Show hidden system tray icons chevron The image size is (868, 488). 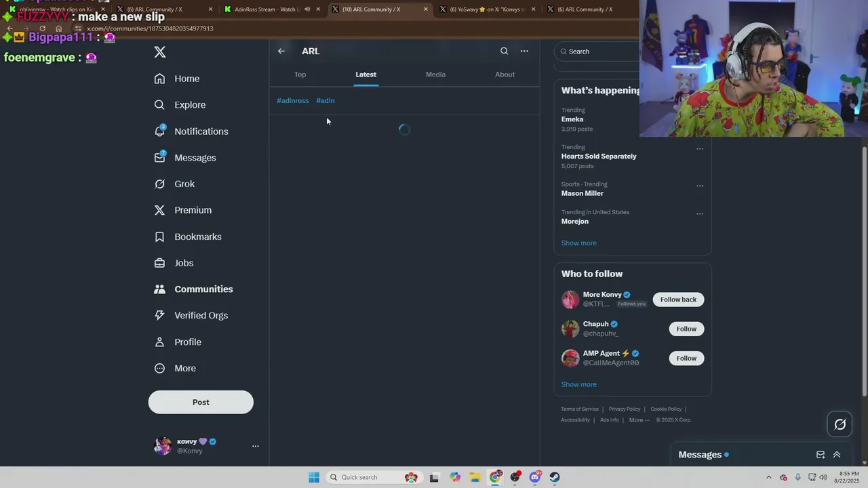pos(768,477)
